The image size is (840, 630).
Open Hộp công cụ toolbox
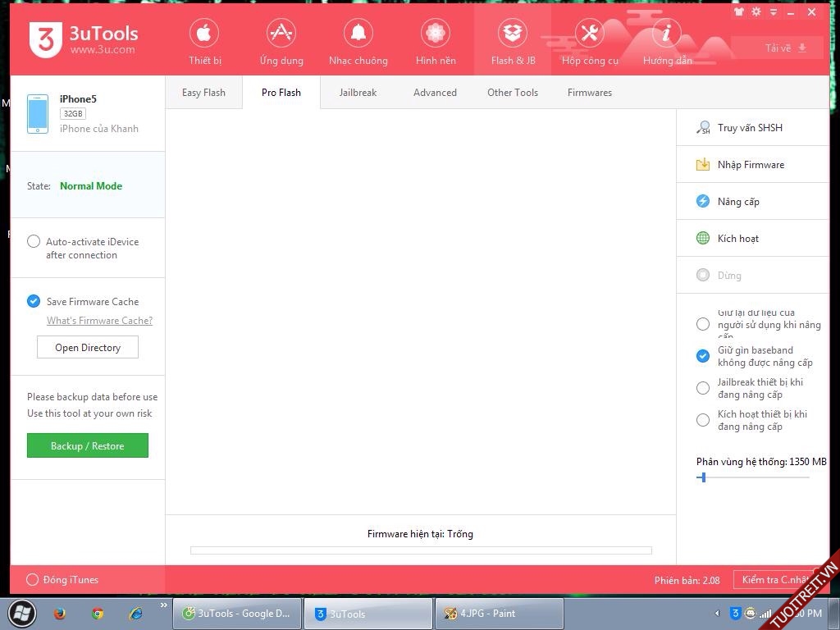click(590, 43)
